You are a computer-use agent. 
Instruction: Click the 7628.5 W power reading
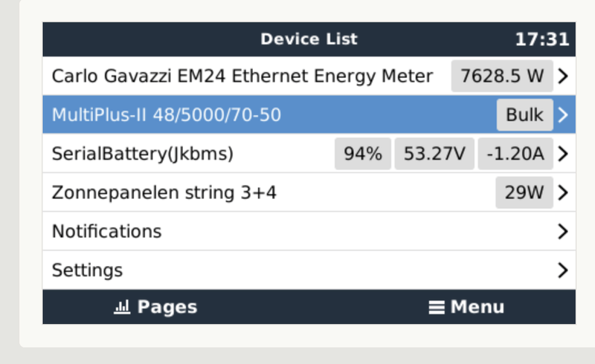pos(502,76)
